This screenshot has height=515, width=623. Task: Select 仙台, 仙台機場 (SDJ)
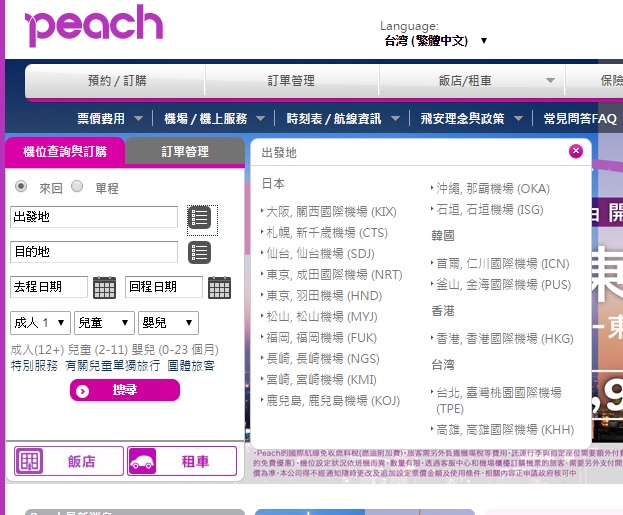tap(320, 254)
